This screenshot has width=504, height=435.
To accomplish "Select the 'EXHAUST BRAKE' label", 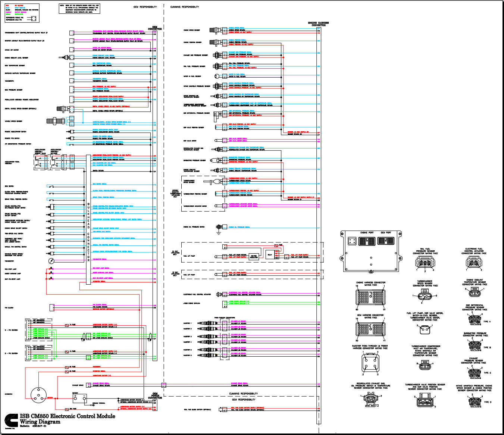I will click(78, 385).
